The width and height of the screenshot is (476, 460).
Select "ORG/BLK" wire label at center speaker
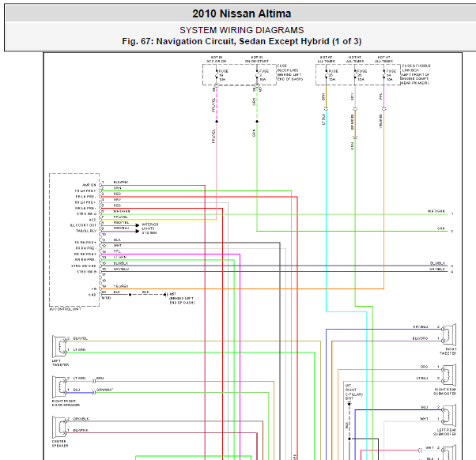click(x=81, y=419)
